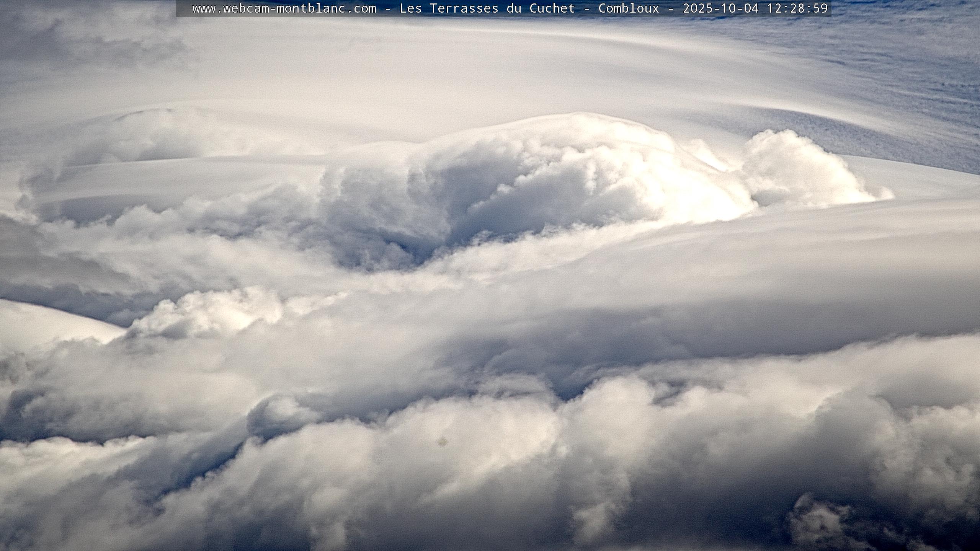The image size is (980, 551).
Task: Click the www.webcam-montblanc.com URL text
Action: (284, 8)
